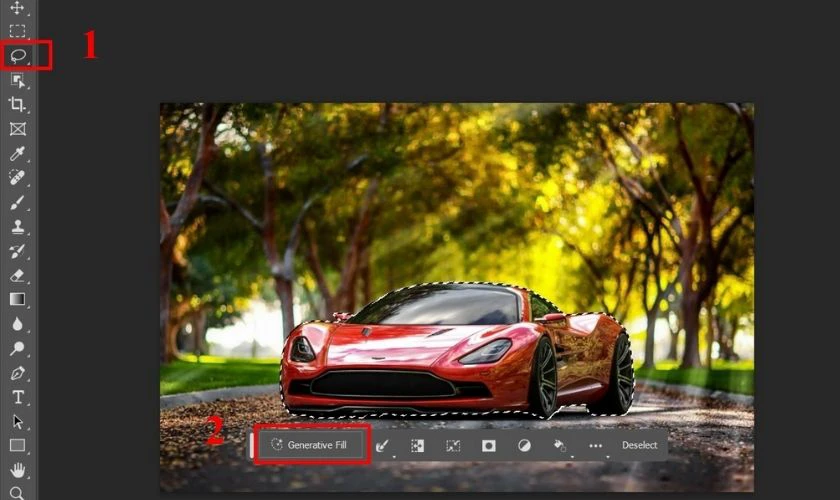The height and width of the screenshot is (500, 840).
Task: Select the Rectangular Marquee tool
Action: [x=17, y=31]
